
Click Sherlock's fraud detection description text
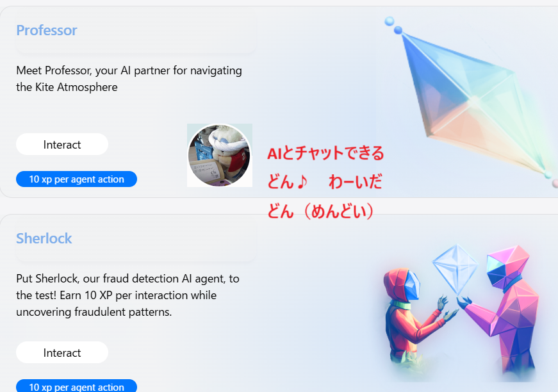127,295
